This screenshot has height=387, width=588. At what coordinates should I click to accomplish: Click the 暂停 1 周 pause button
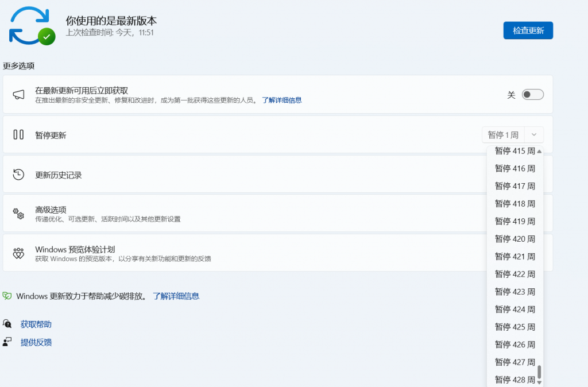(x=503, y=135)
